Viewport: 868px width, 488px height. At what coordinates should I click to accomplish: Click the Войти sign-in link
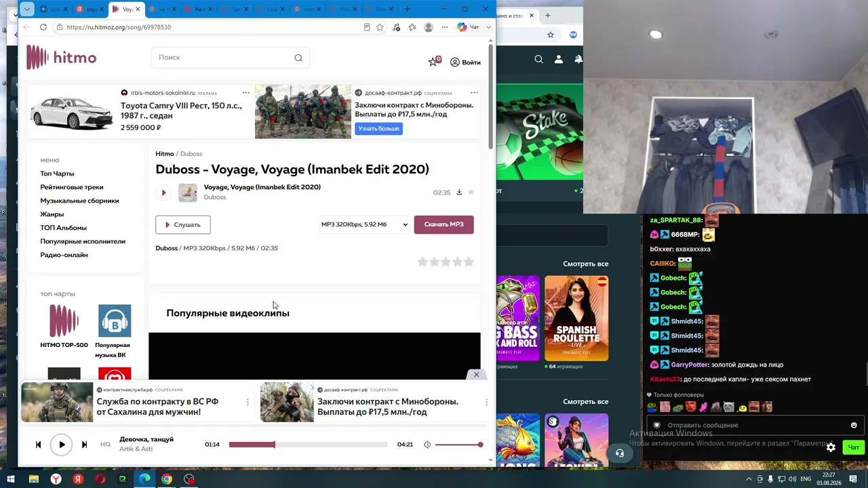(x=465, y=62)
